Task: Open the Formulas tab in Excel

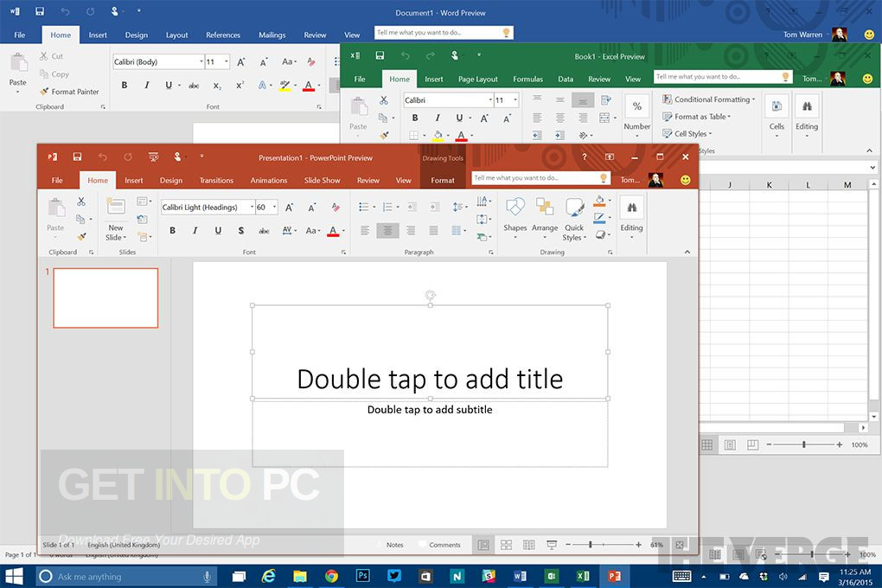Action: pyautogui.click(x=527, y=79)
